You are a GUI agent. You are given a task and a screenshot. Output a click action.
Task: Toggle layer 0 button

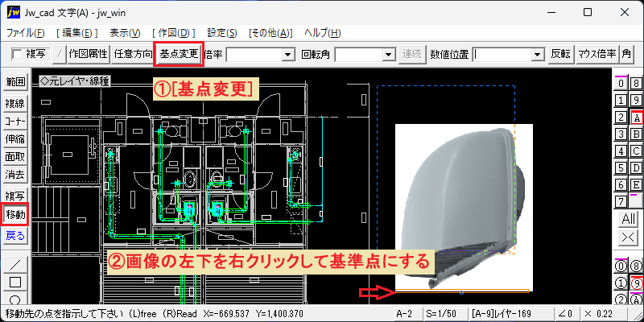tap(621, 84)
